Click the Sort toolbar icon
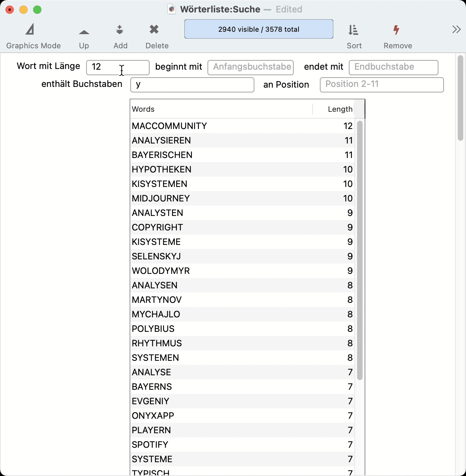 click(353, 30)
